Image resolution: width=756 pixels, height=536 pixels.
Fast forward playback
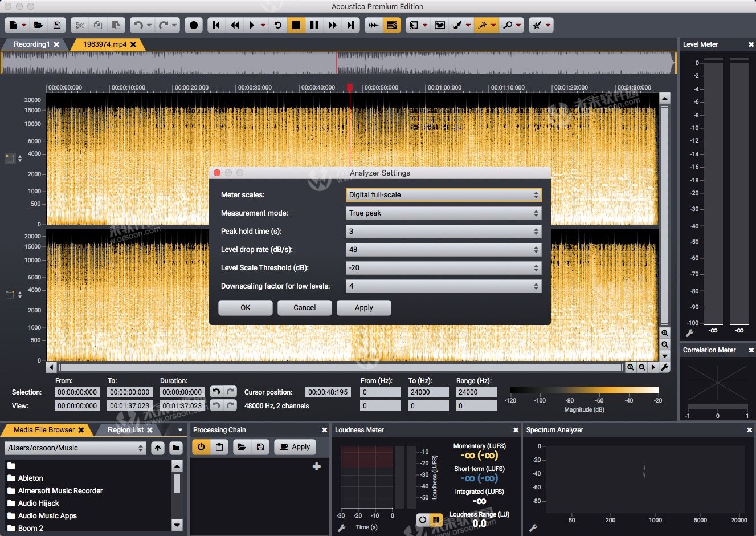332,25
